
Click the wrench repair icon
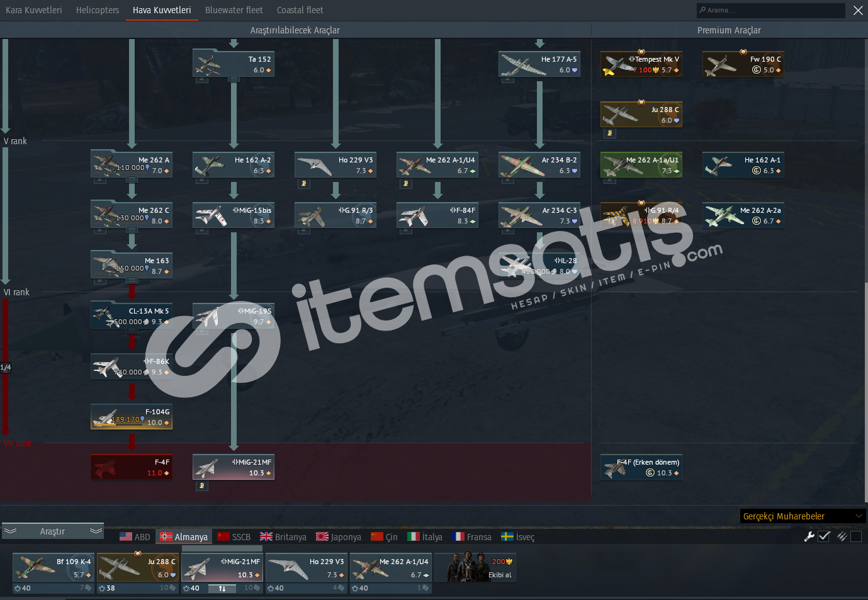pyautogui.click(x=809, y=536)
